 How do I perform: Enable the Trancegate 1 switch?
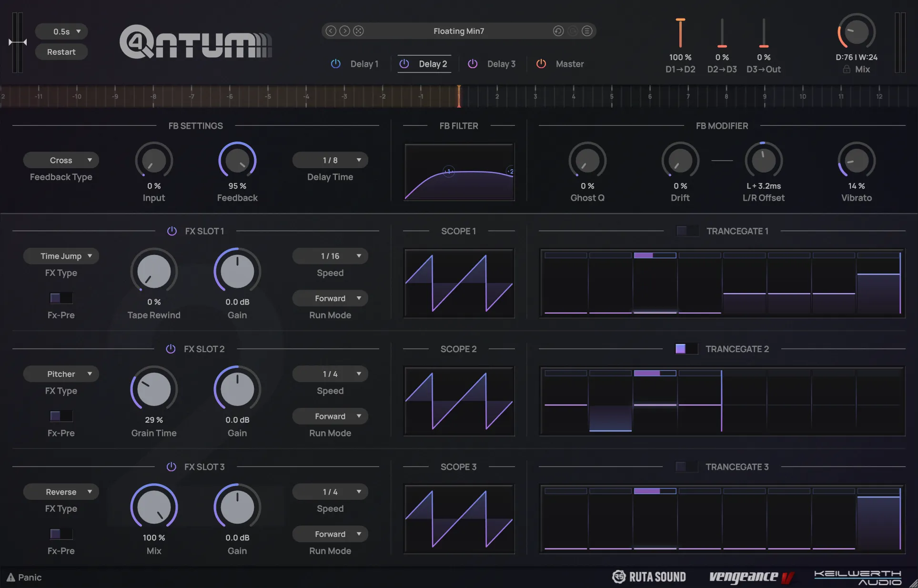(687, 231)
